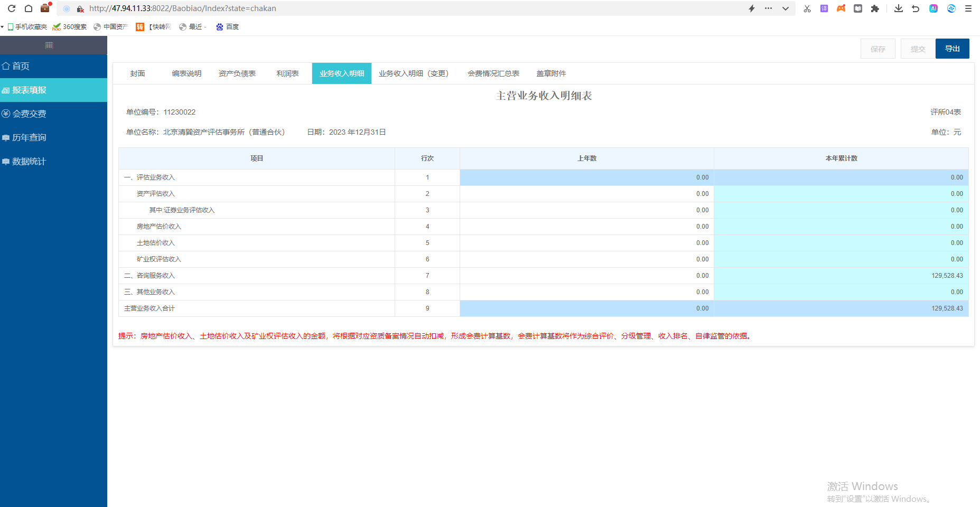
Task: Switch to the 资产负债表 tab
Action: 237,73
